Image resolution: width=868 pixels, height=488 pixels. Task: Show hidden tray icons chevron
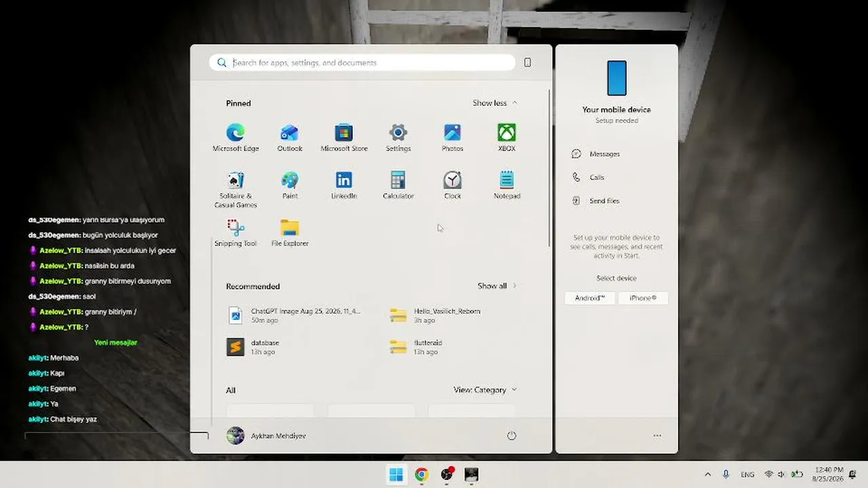click(x=707, y=474)
